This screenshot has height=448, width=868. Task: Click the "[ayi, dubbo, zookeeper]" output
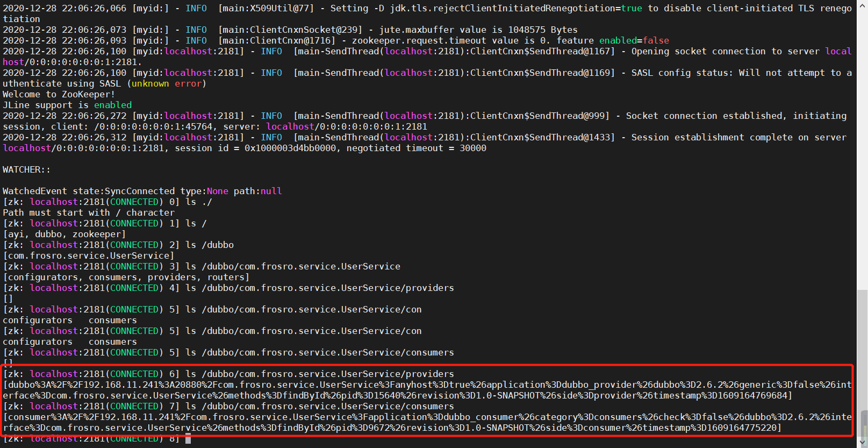[64, 234]
